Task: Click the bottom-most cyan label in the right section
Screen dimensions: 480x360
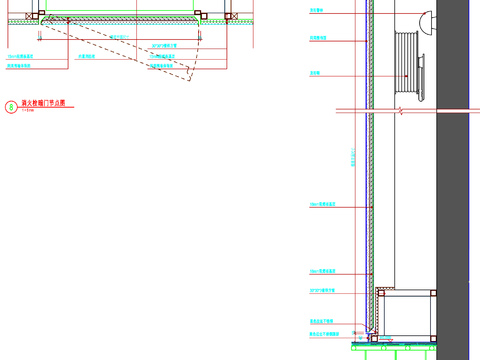Action: point(324,334)
